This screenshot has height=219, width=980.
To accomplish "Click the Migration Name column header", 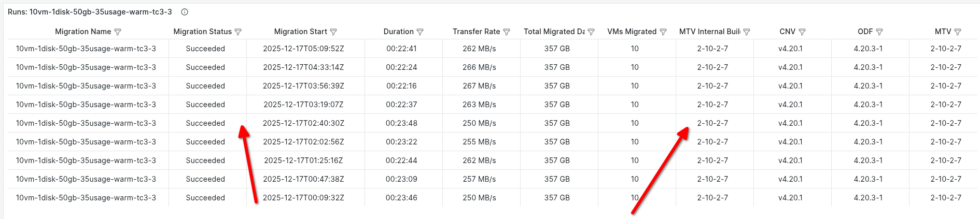I will 83,32.
